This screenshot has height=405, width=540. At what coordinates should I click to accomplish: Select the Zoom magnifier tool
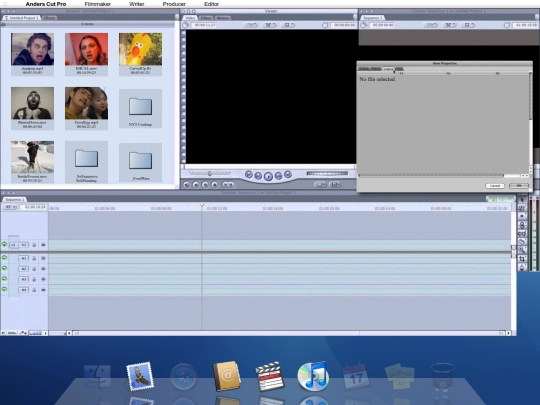point(522,250)
